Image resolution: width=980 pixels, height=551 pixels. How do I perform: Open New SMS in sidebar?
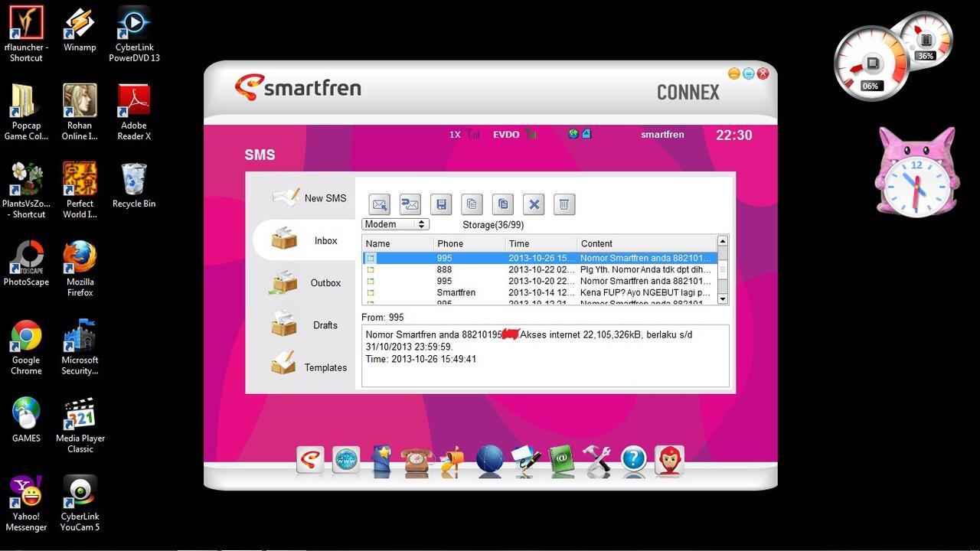click(309, 197)
